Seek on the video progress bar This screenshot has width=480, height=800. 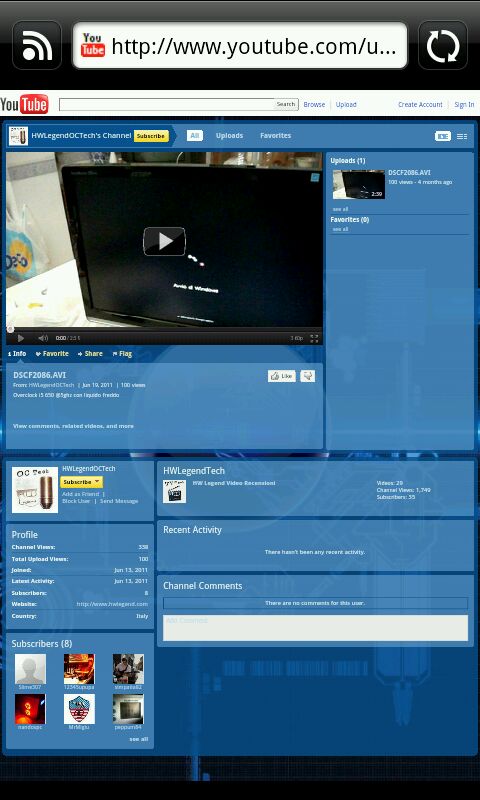(164, 330)
